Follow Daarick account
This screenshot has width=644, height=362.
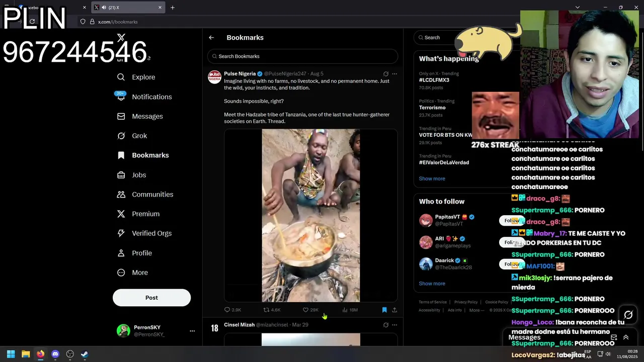tap(512, 264)
